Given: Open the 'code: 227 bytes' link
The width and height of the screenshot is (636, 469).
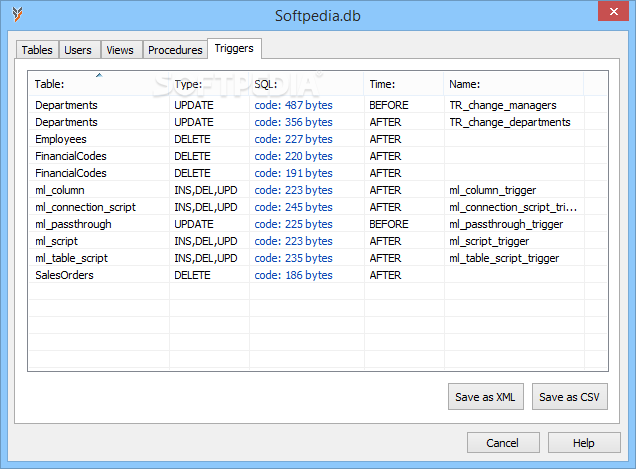Looking at the screenshot, I should [x=293, y=139].
